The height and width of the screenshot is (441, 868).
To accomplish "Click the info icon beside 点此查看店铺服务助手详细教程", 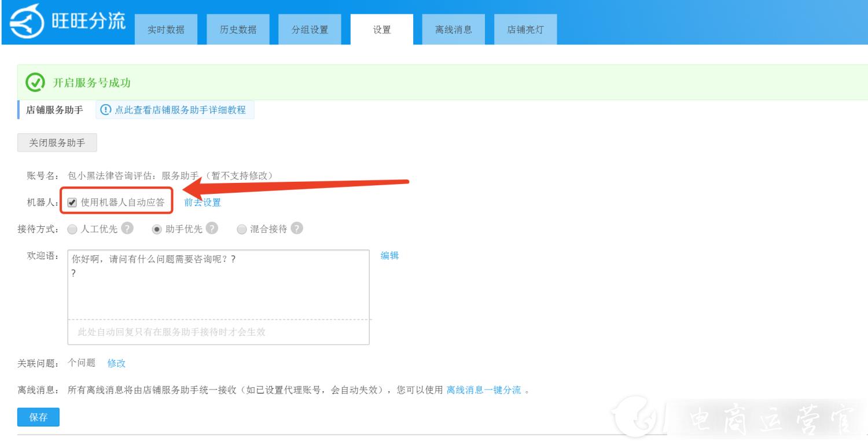I will [105, 110].
